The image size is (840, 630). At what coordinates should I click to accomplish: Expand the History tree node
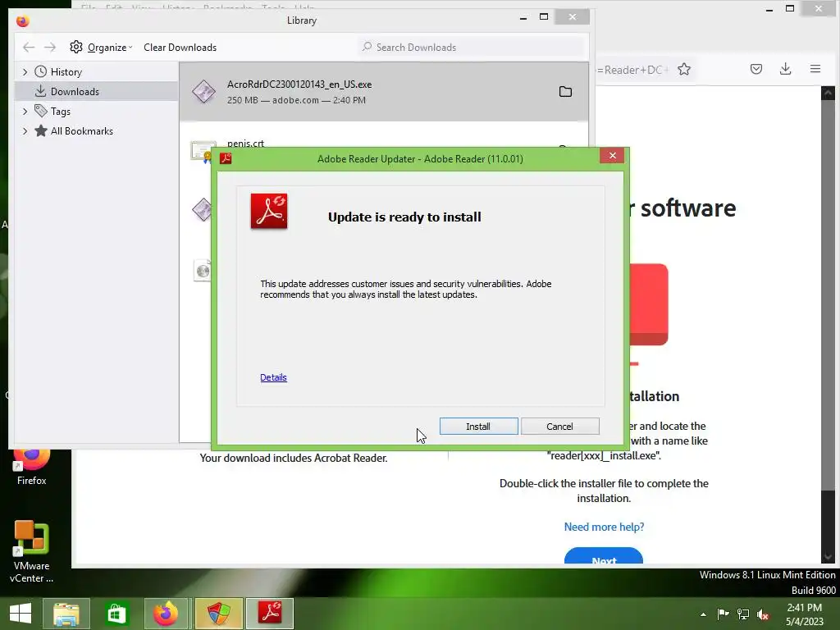(x=25, y=72)
